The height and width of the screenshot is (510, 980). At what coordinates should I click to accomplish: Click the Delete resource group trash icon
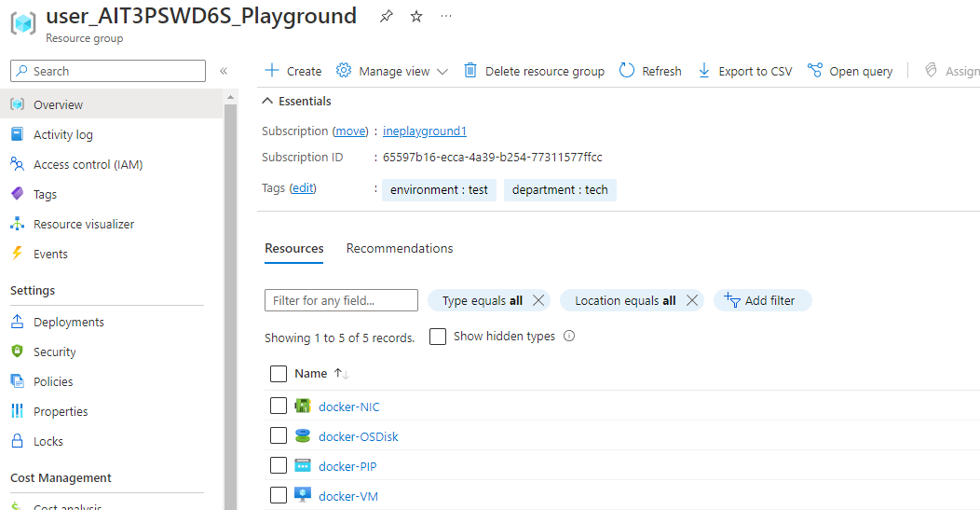[470, 71]
